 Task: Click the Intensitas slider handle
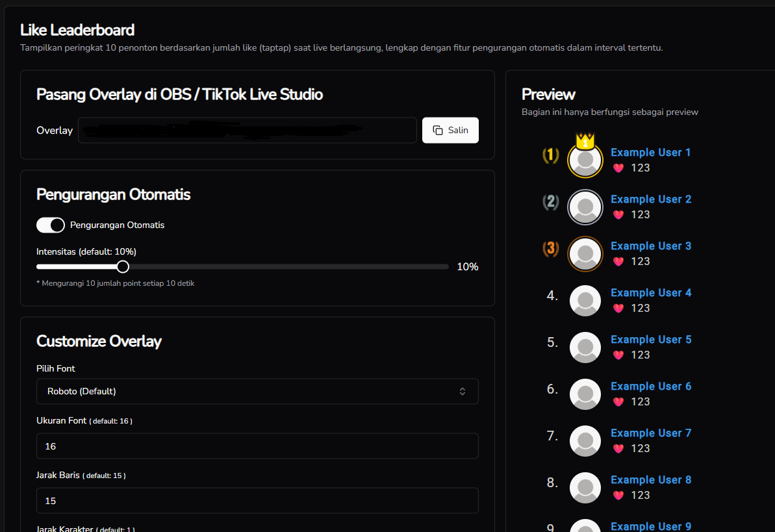(123, 267)
